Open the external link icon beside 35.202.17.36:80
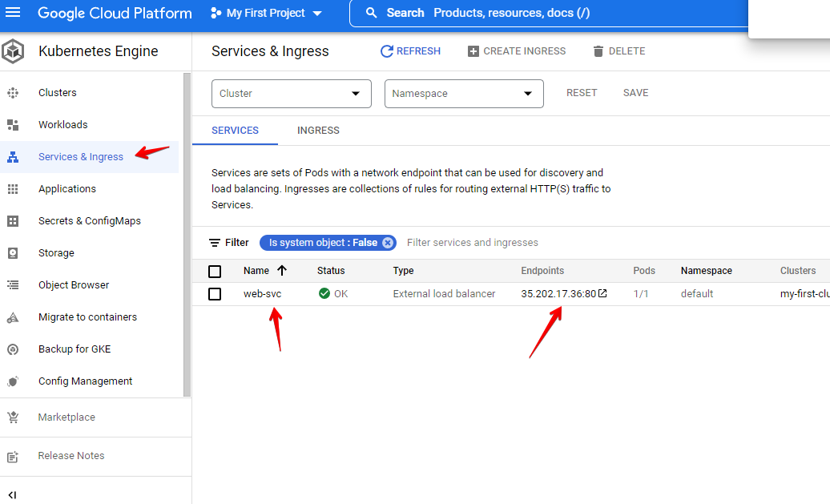 [602, 293]
